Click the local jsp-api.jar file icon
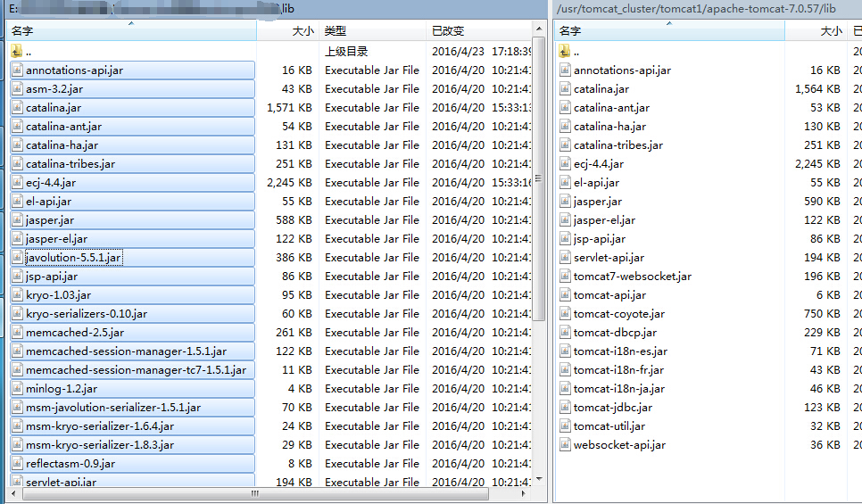The image size is (862, 504). click(x=18, y=276)
